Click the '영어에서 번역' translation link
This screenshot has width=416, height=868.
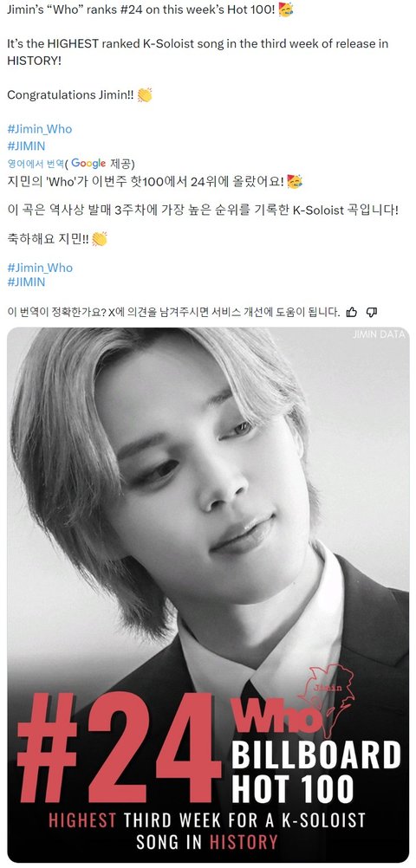point(36,164)
